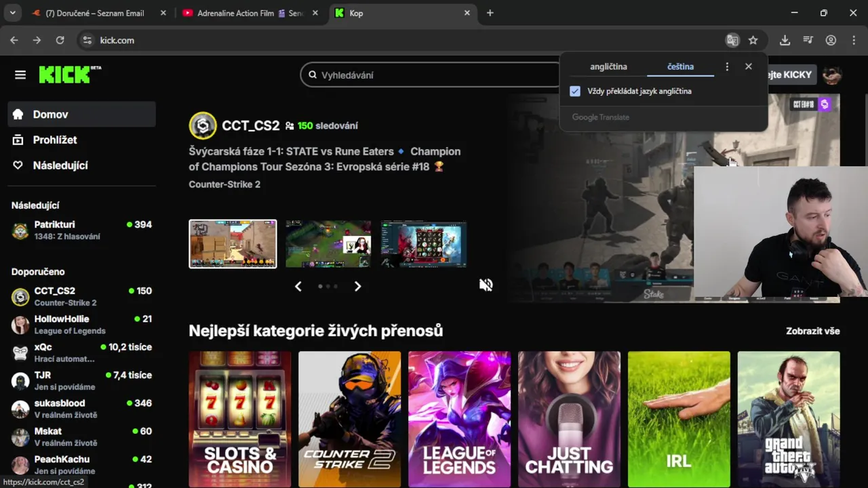Open the Grand Theft Auto V category
This screenshot has height=488, width=868.
point(789,419)
